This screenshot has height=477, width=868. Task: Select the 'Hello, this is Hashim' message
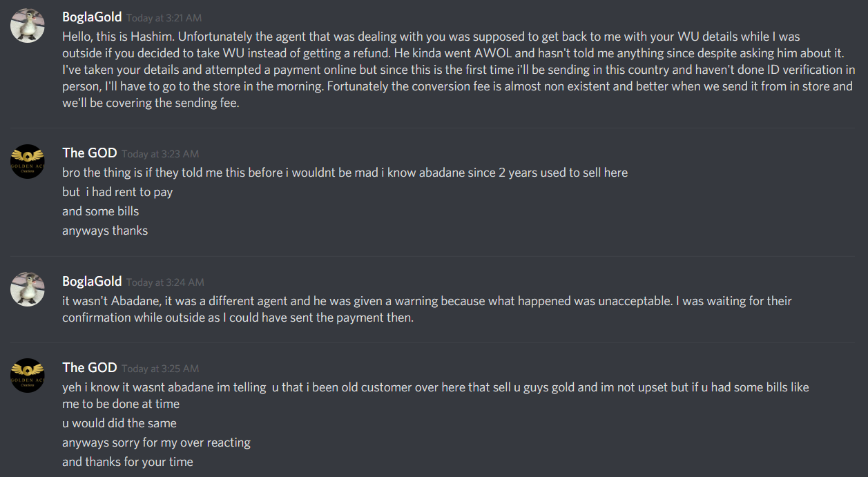click(459, 70)
